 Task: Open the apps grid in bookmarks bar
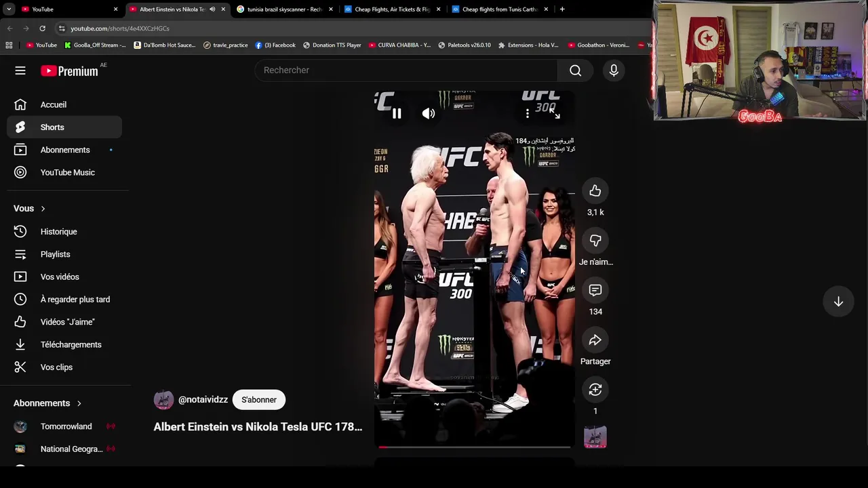[9, 45]
